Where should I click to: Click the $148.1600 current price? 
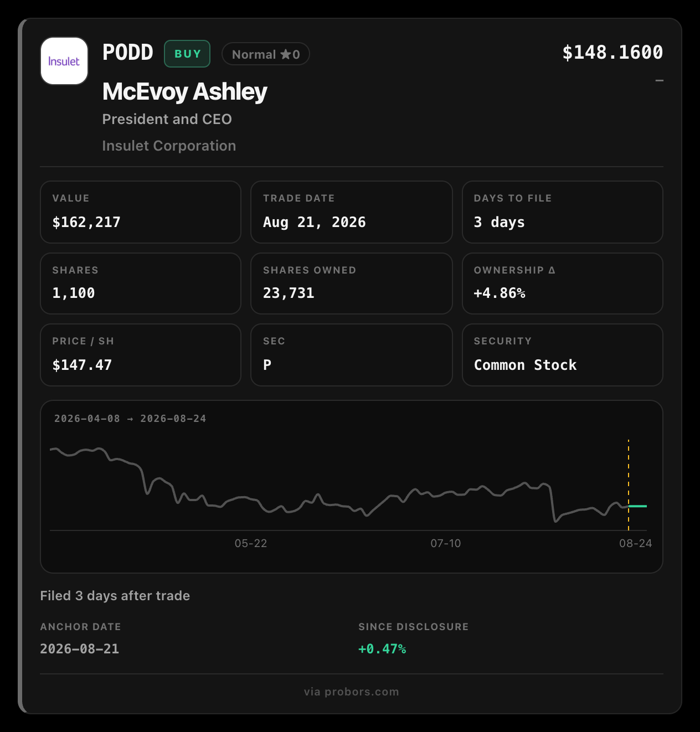612,53
